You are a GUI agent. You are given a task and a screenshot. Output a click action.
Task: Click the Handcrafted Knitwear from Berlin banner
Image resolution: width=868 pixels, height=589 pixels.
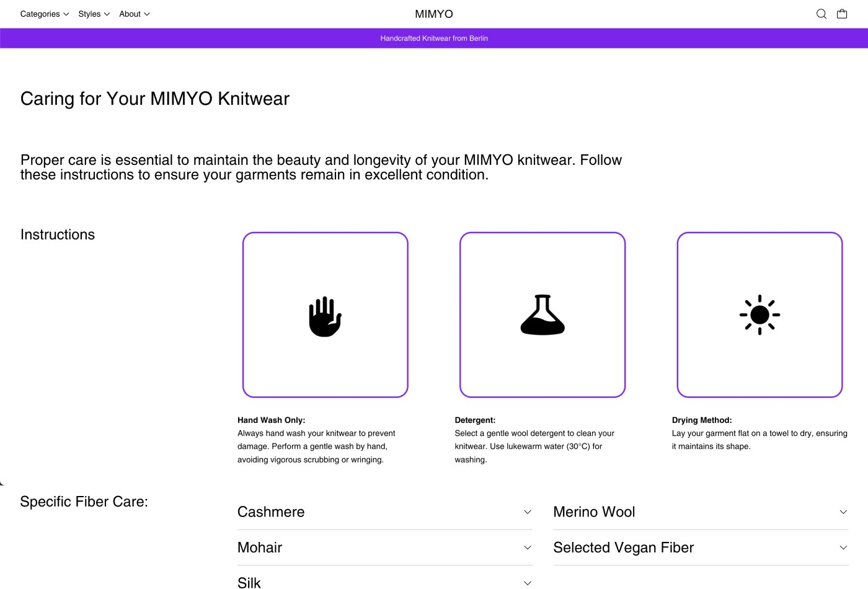(x=434, y=38)
